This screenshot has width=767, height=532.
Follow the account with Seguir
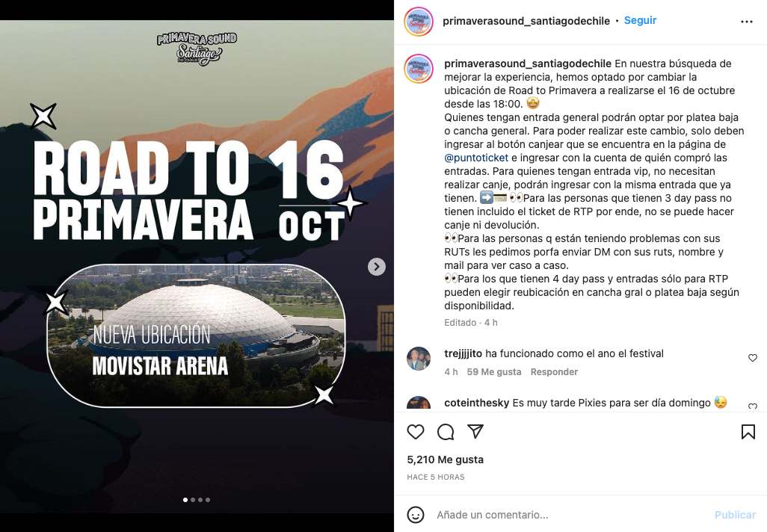click(x=640, y=20)
